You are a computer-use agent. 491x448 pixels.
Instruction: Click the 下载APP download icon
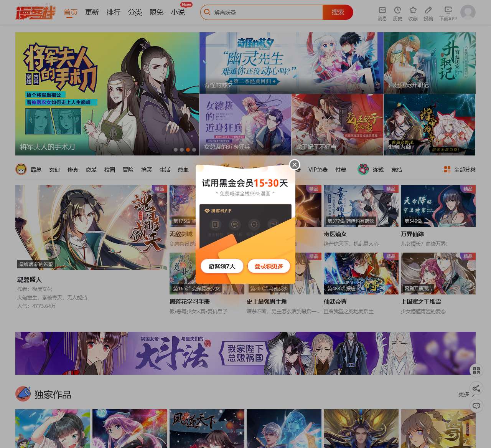448,10
